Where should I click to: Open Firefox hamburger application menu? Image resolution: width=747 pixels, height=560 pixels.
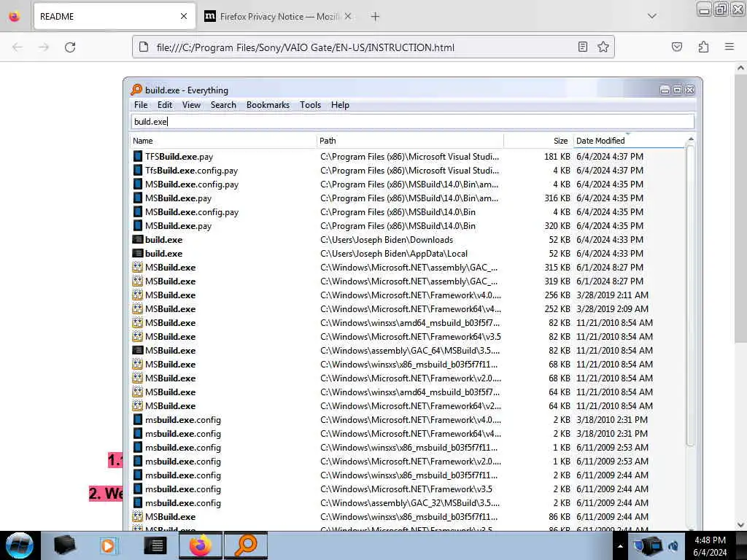coord(729,47)
